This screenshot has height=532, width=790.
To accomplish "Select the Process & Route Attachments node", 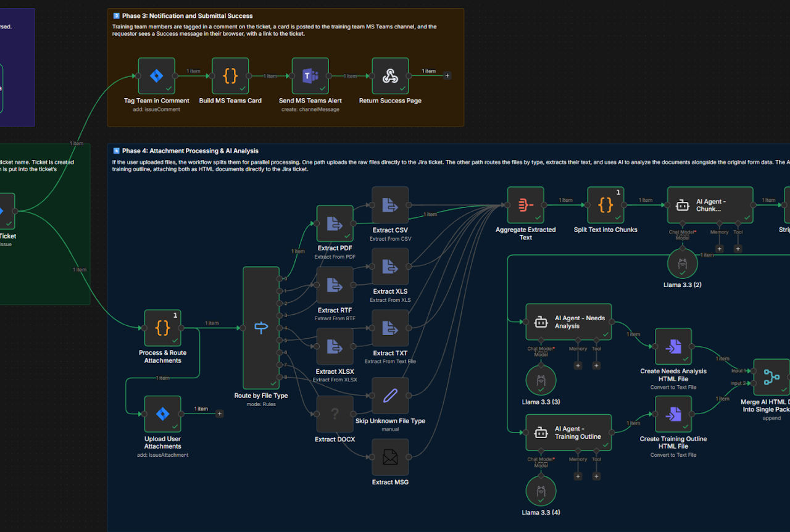I will (162, 328).
